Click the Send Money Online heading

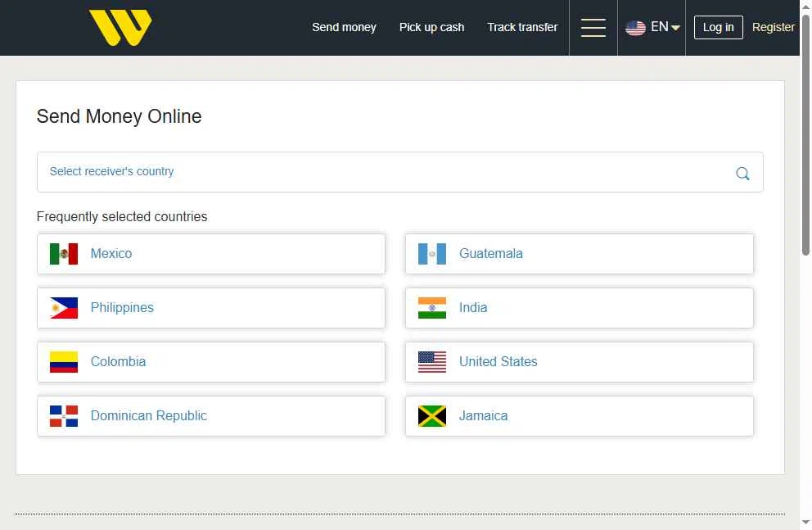coord(120,116)
